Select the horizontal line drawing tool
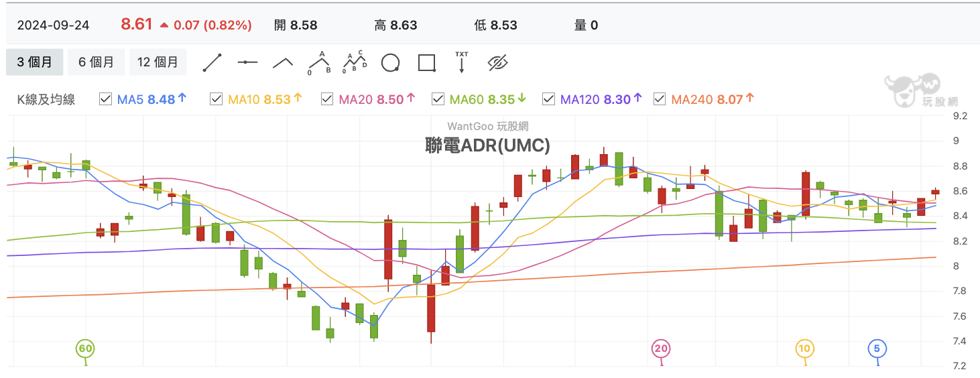 [x=247, y=62]
